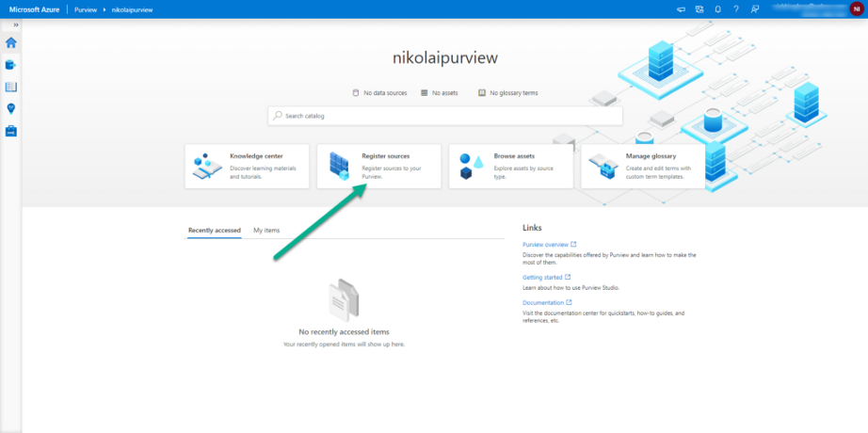Open the Insights lightbulb sidebar icon

(11, 109)
